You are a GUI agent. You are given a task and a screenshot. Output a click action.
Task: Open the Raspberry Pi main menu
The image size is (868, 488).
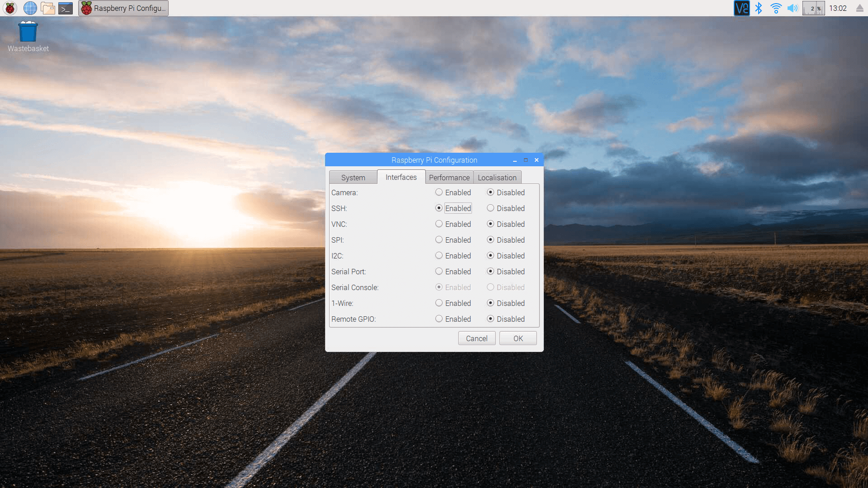coord(10,8)
